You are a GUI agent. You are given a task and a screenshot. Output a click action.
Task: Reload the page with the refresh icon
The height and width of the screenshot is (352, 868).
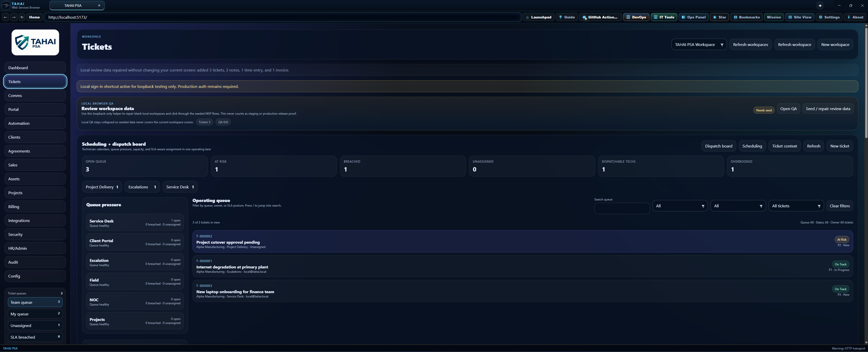22,17
